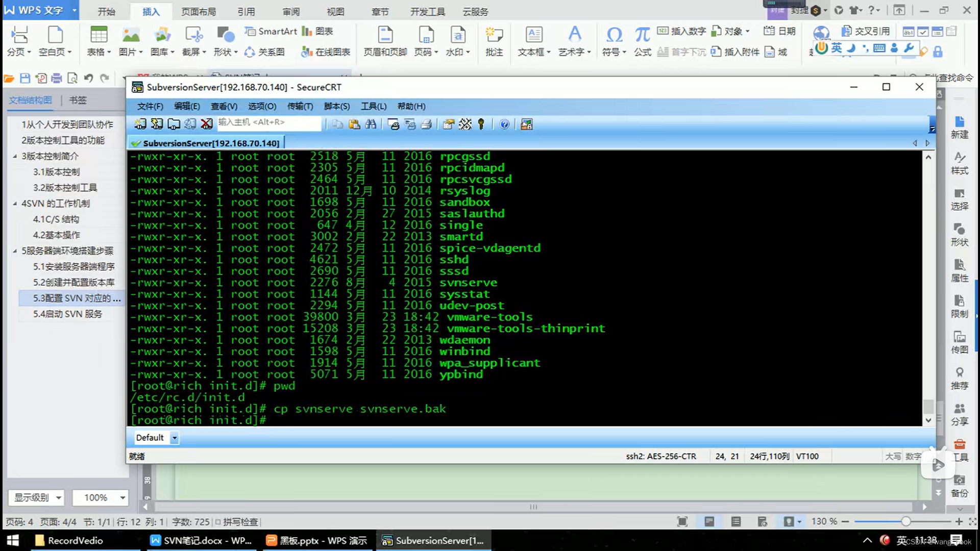Collapse the 4SVN 的工作机制 tree node

(15, 204)
